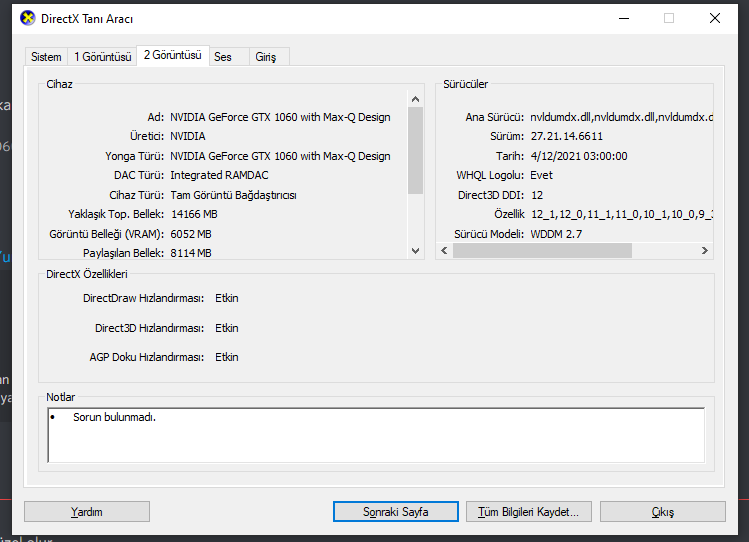Image resolution: width=749 pixels, height=542 pixels.
Task: Click the 'WDDM 2.7' driver model value
Action: coord(556,234)
